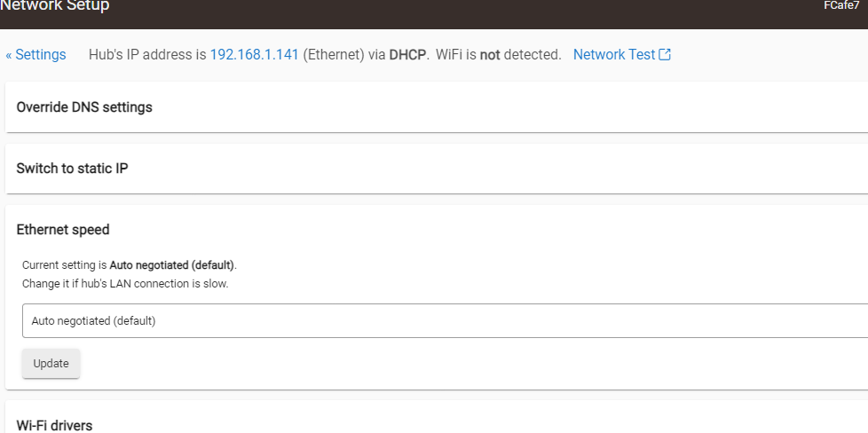
Task: Expand the Override DNS settings section
Action: (84, 107)
